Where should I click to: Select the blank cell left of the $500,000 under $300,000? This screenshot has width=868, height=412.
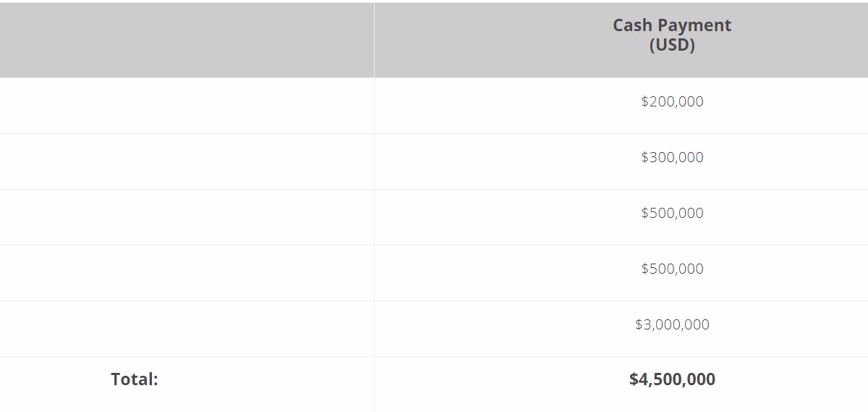pos(187,217)
